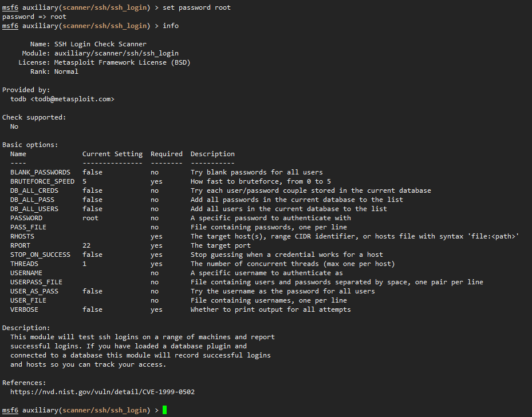Screen dimensions: 532x417
Task: Click the Metasploit Framework License (BSD) text
Action: click(122, 62)
